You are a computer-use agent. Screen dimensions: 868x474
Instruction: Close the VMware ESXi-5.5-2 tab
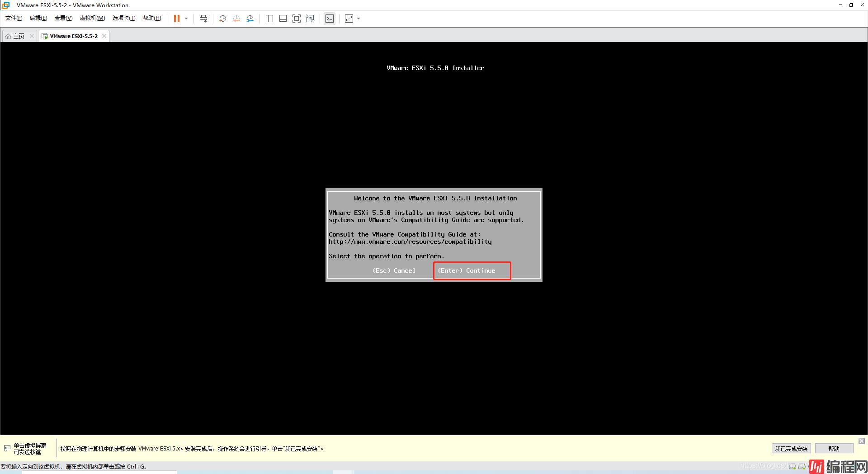coord(104,36)
